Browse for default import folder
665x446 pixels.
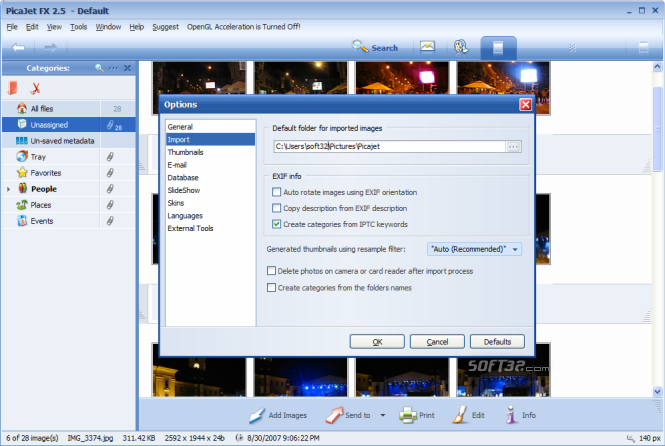pyautogui.click(x=513, y=146)
